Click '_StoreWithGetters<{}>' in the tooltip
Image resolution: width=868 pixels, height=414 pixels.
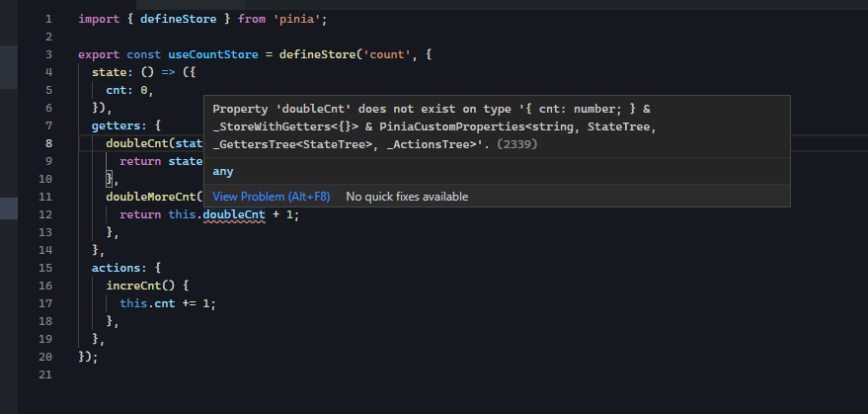pos(285,126)
